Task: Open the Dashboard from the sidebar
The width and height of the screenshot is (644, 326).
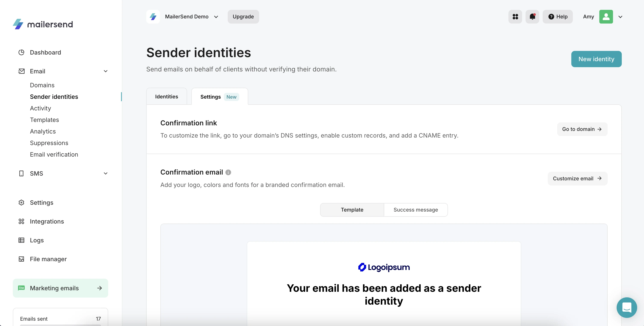Action: [x=46, y=52]
